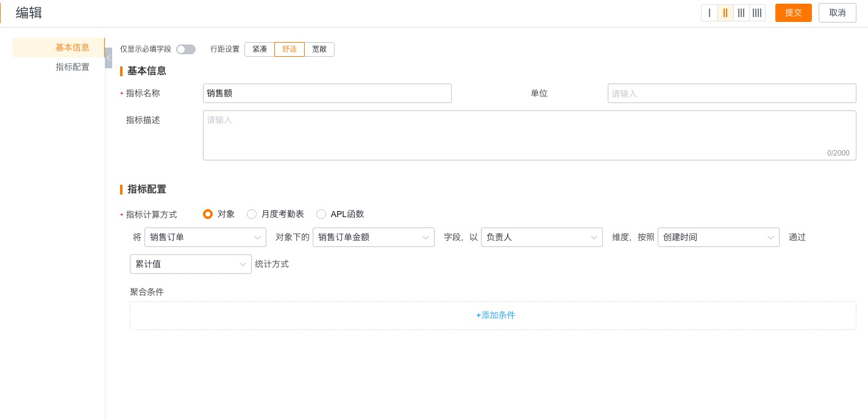Click the 提交 submit button

coord(794,13)
